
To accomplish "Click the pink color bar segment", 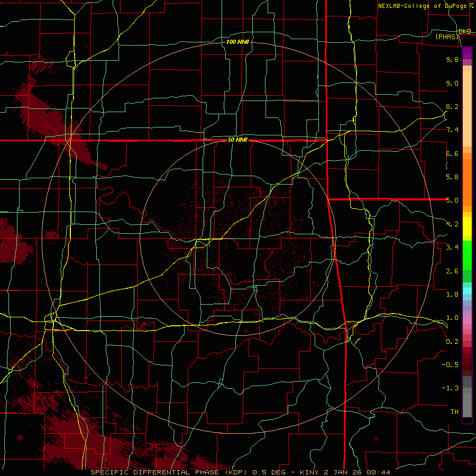I will (x=467, y=321).
